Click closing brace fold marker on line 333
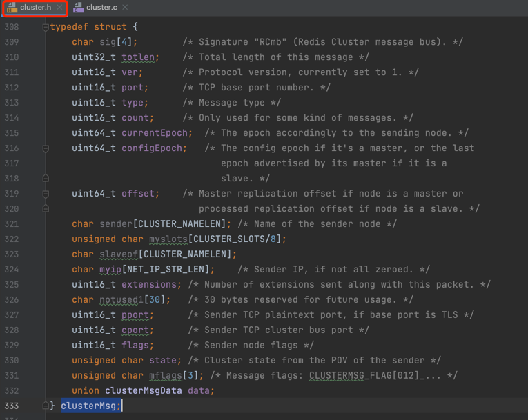This screenshot has height=420, width=528. [x=46, y=406]
